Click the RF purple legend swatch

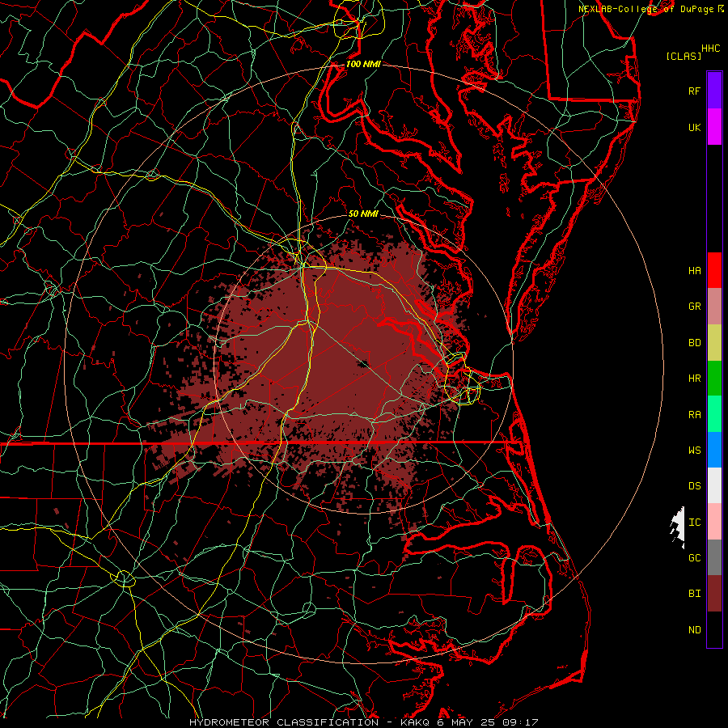pyautogui.click(x=714, y=91)
